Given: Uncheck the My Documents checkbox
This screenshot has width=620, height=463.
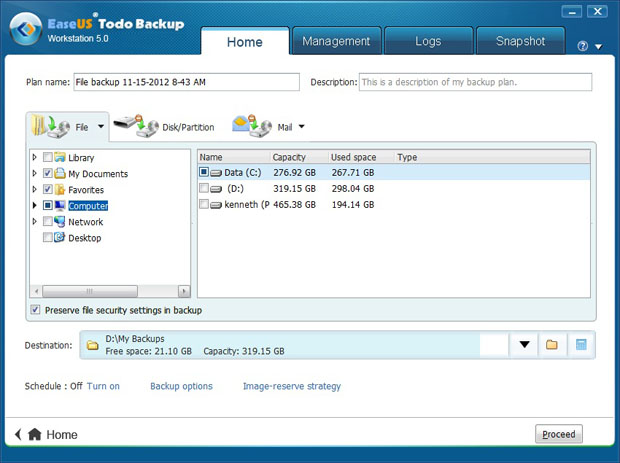Looking at the screenshot, I should click(48, 174).
